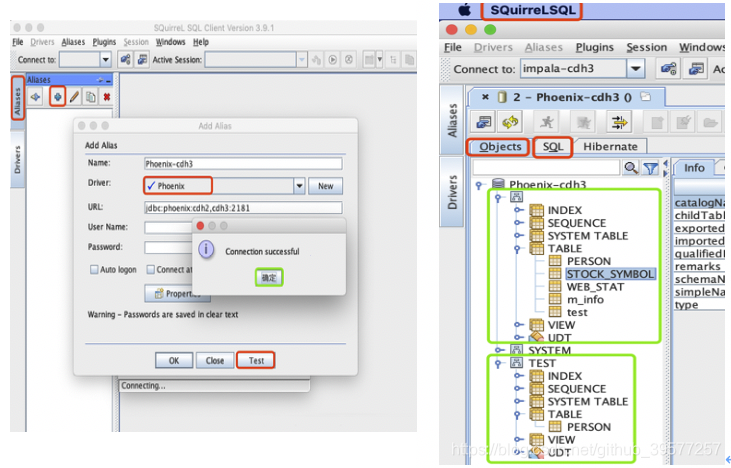Expand the VIEW node below the test table
Image resolution: width=731 pixels, height=468 pixels.
(518, 324)
